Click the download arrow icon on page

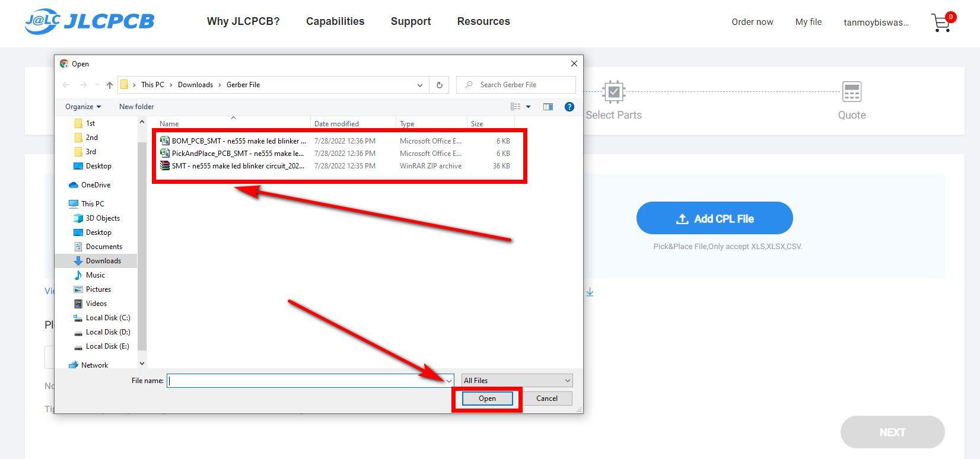tap(590, 292)
